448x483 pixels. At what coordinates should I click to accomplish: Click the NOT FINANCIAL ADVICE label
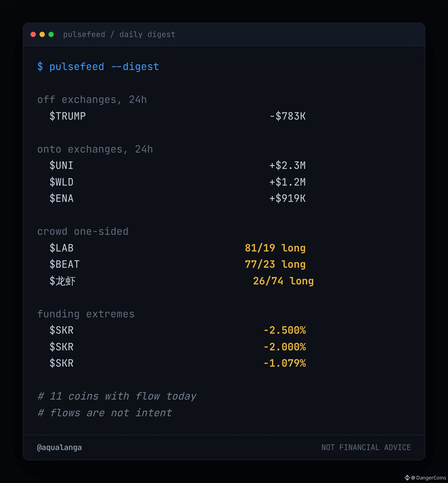coord(366,447)
